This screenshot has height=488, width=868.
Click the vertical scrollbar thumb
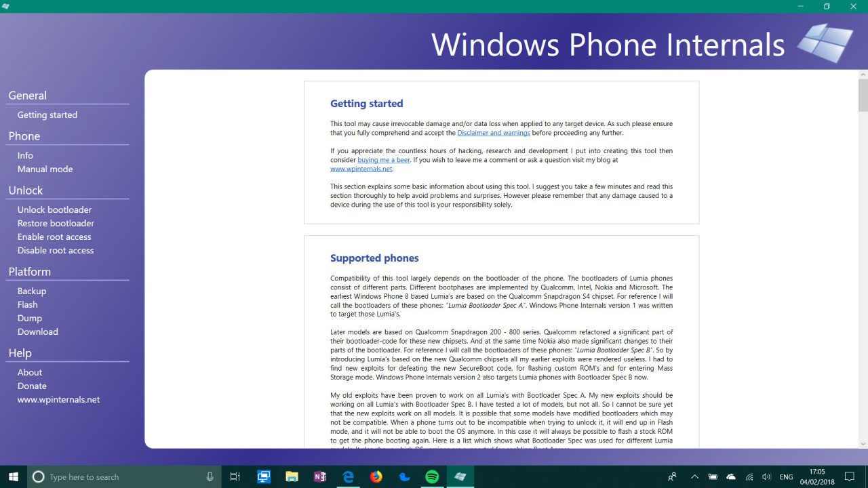(863, 95)
